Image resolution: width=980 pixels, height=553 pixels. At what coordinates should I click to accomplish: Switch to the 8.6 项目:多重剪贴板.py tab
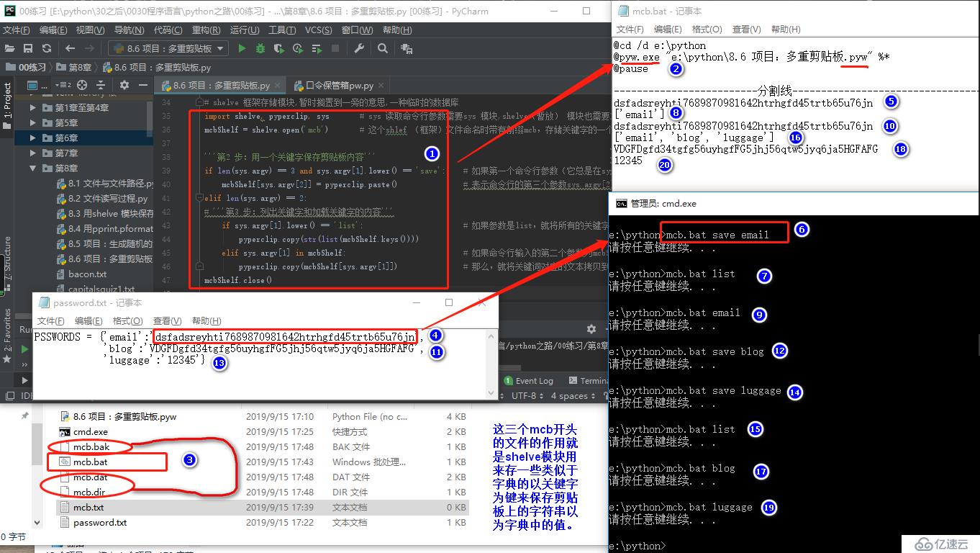click(222, 86)
